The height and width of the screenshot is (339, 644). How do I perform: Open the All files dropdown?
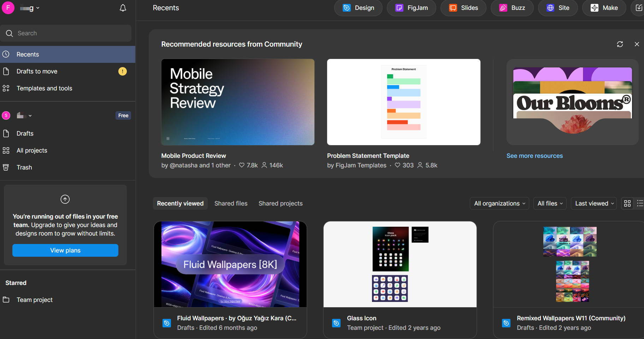pos(550,203)
